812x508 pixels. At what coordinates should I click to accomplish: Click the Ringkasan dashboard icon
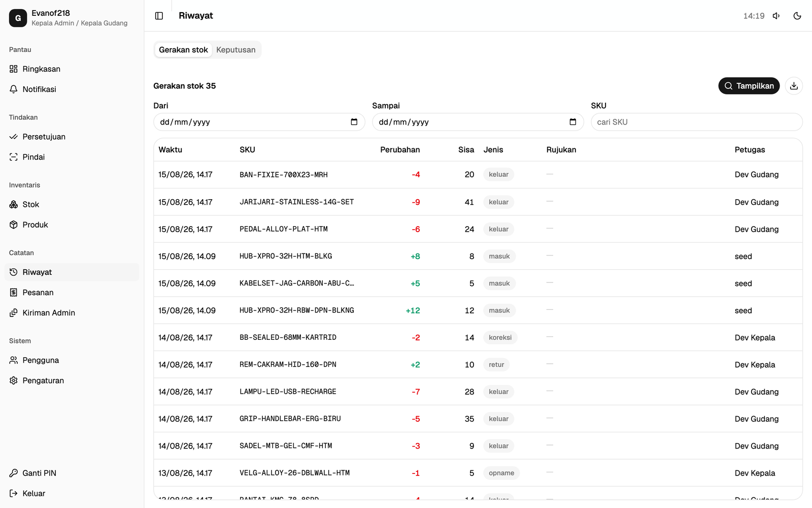point(14,69)
